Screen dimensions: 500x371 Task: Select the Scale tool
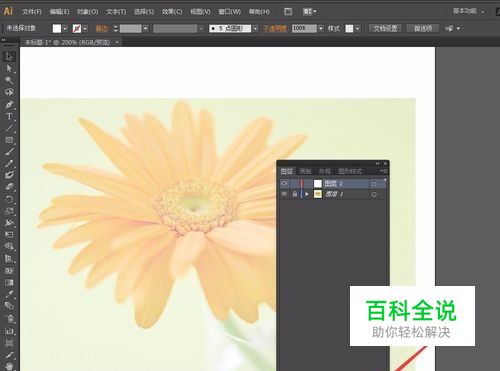click(9, 211)
